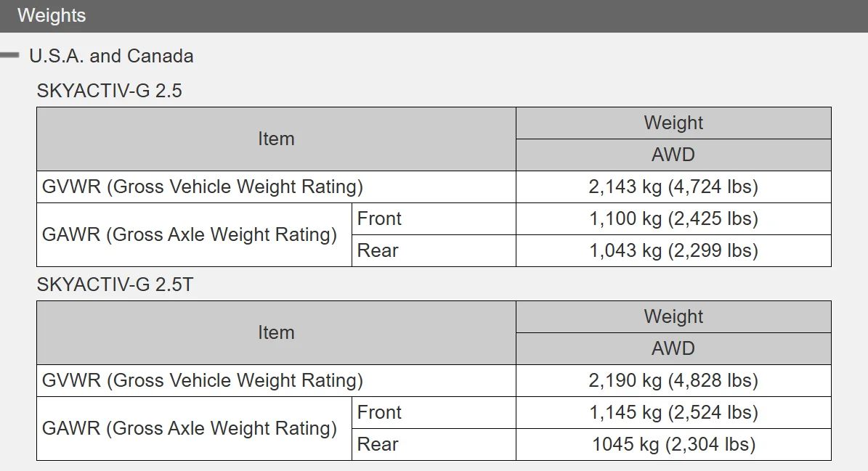Click the Front cell in SKYACTIV-G 2.5 table
Viewport: 868px width, 471px height.
point(379,218)
